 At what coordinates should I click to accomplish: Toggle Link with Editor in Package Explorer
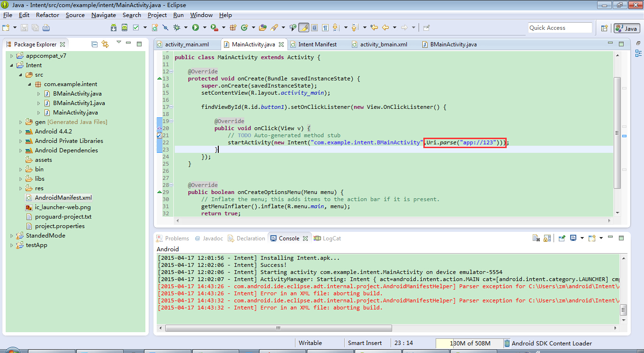(x=105, y=44)
